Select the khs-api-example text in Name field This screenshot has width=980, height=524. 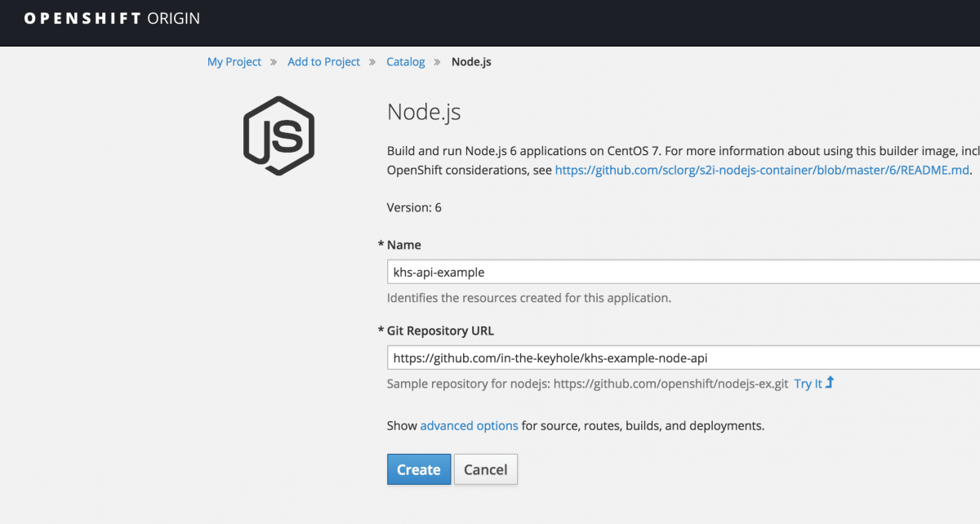click(438, 271)
